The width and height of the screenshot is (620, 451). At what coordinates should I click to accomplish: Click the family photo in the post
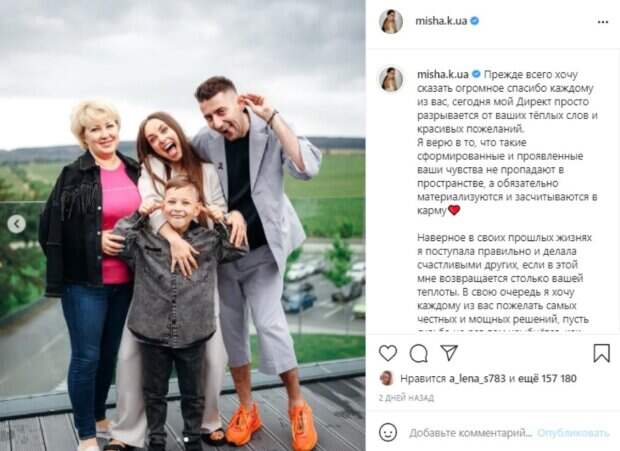point(183,225)
